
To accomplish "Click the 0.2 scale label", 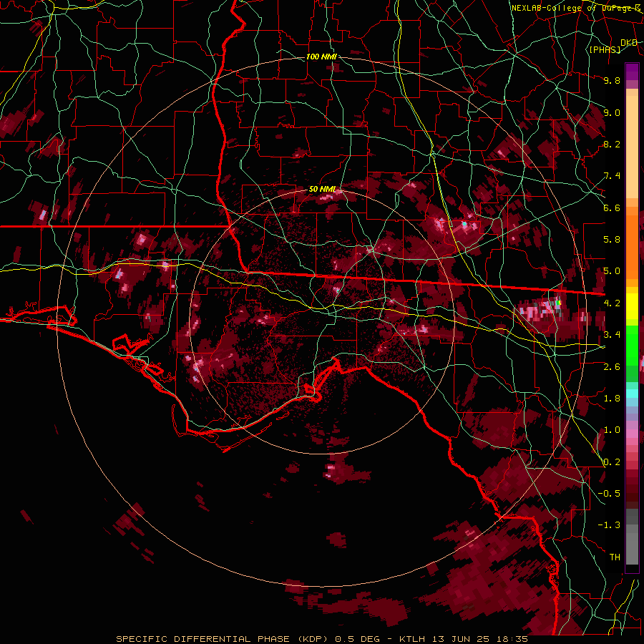I will 612,462.
